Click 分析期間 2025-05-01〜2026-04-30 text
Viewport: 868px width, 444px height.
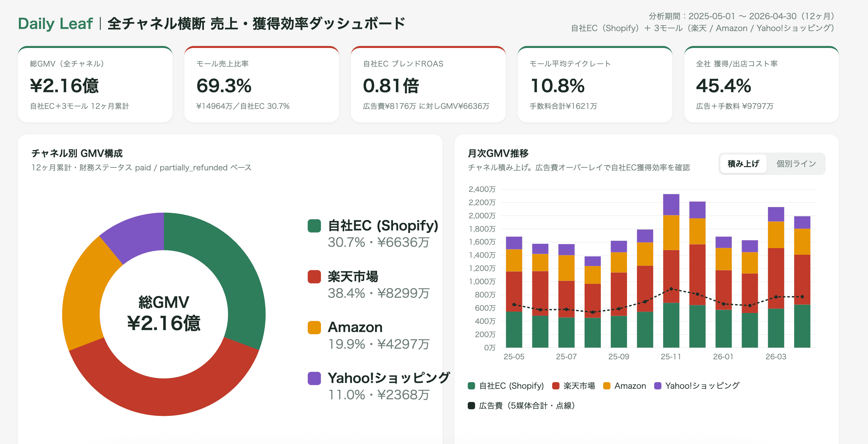click(x=741, y=16)
